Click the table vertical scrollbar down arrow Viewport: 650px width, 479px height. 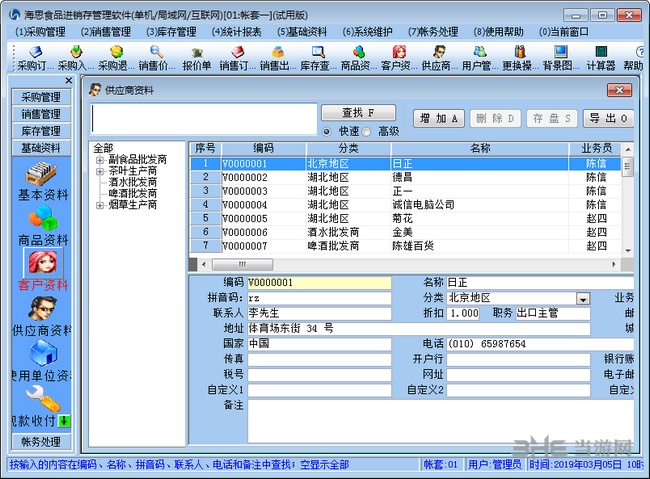pyautogui.click(x=628, y=250)
